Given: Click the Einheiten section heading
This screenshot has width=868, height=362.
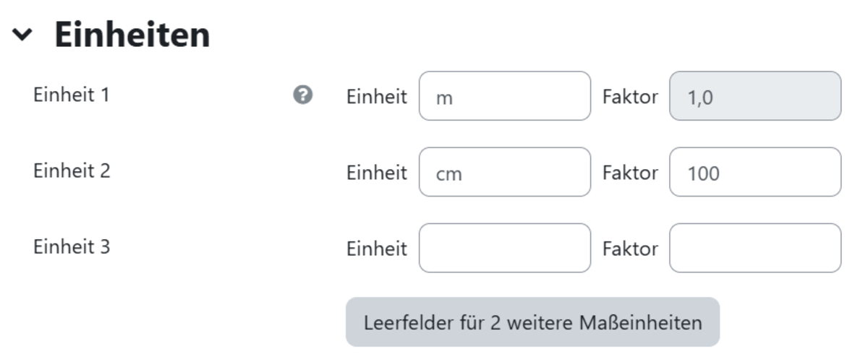Looking at the screenshot, I should pos(132,35).
